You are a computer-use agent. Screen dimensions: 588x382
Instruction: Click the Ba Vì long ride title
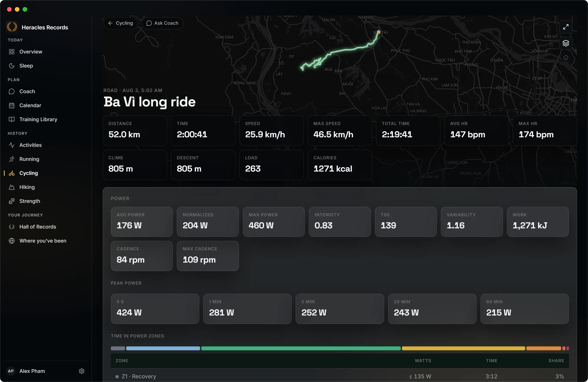pyautogui.click(x=150, y=102)
